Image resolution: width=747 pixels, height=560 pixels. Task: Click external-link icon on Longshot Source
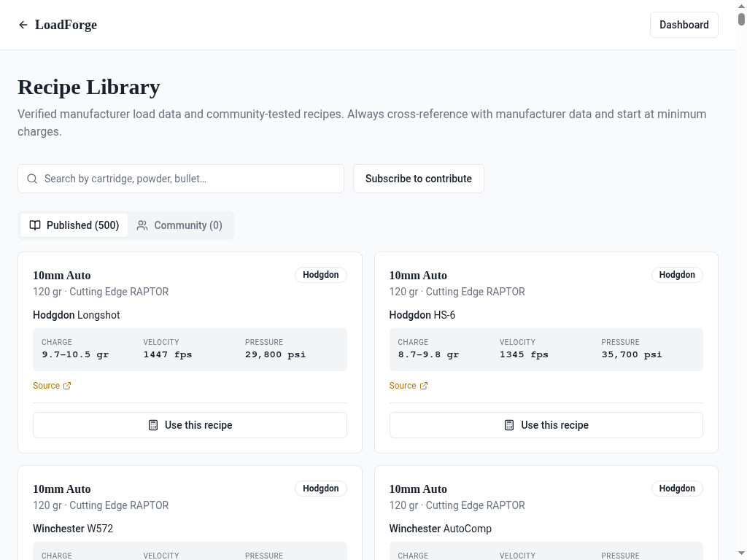point(67,386)
